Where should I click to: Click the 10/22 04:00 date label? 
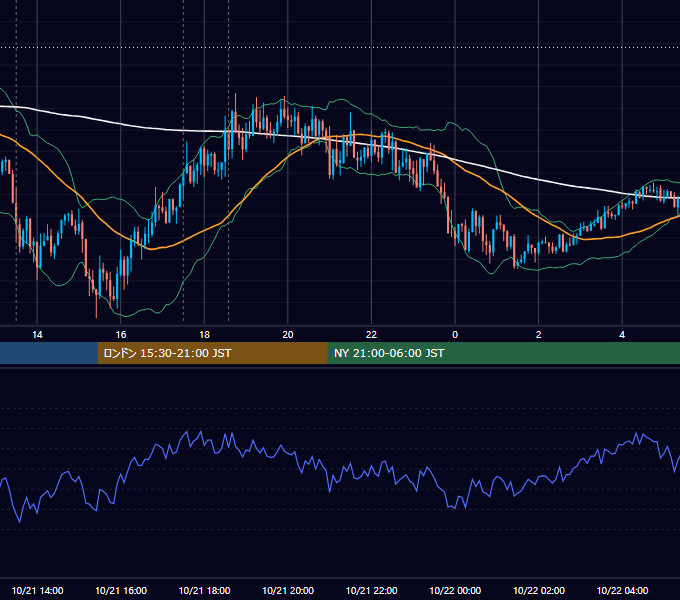(x=622, y=590)
